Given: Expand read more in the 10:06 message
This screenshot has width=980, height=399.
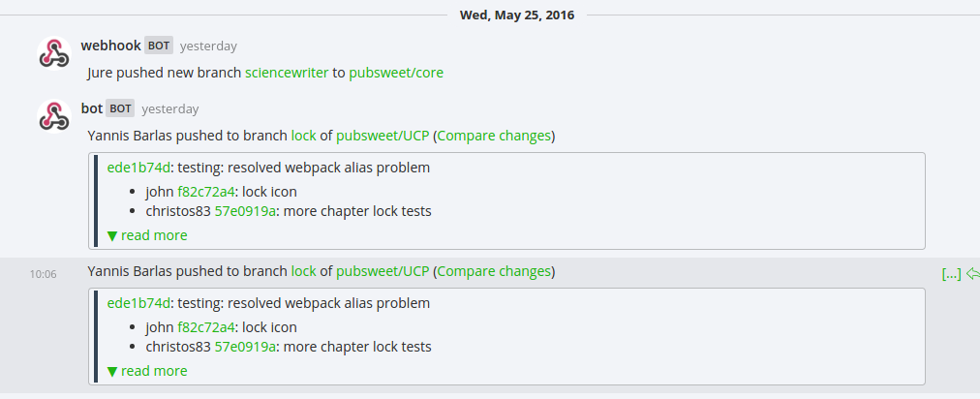Looking at the screenshot, I should (147, 371).
